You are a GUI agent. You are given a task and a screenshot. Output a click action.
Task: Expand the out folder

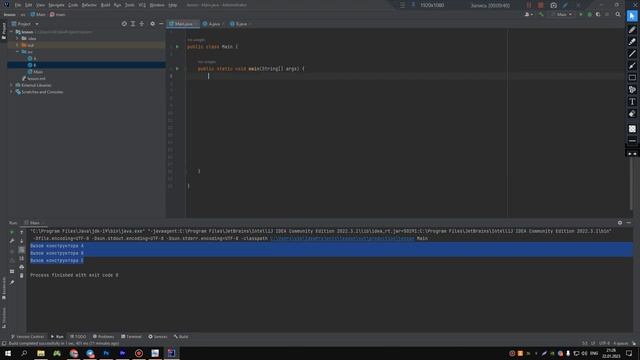(17, 45)
